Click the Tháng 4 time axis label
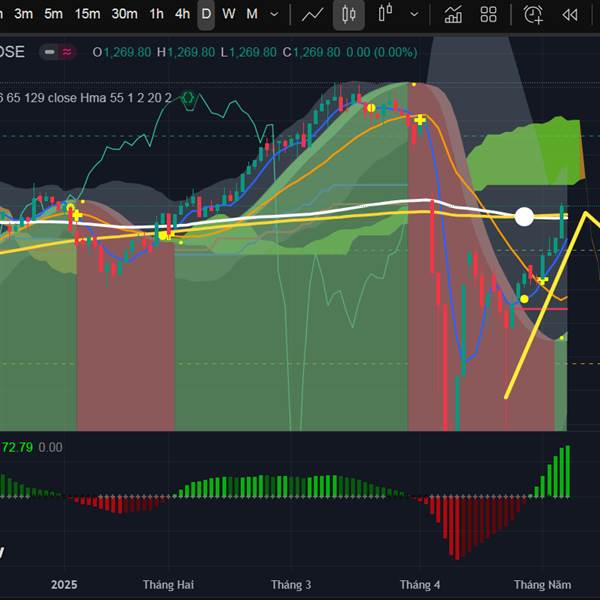This screenshot has height=600, width=600. tap(420, 584)
